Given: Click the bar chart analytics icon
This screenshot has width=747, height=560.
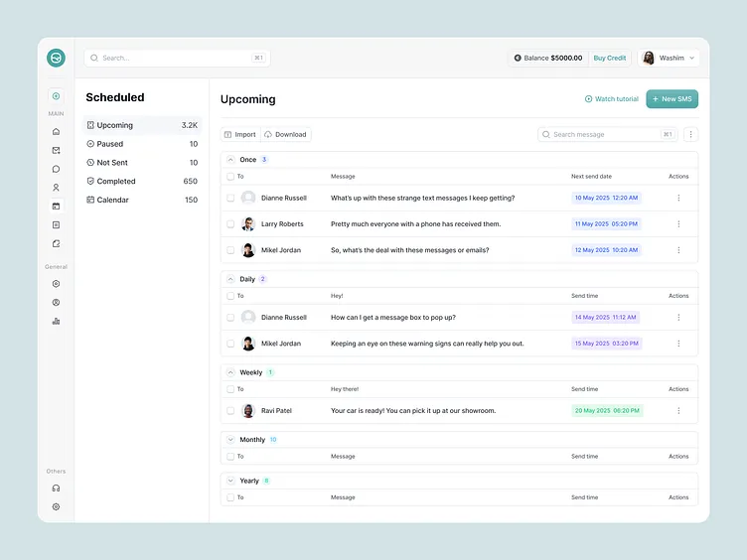Looking at the screenshot, I should [56, 321].
